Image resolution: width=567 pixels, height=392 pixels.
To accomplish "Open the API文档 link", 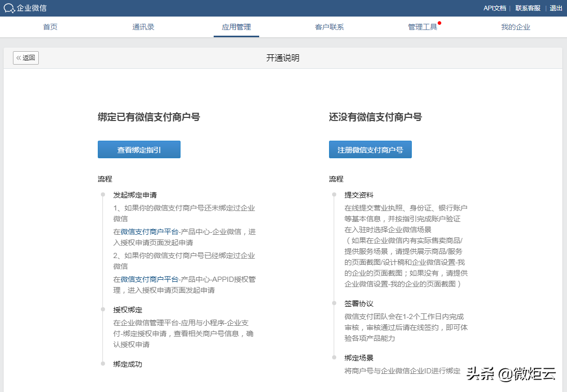I will [494, 8].
